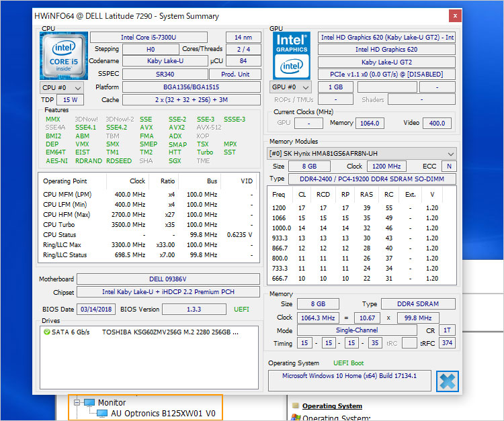Open the memory module SK Hynix dropdown
The width and height of the screenshot is (504, 421).
(362, 154)
